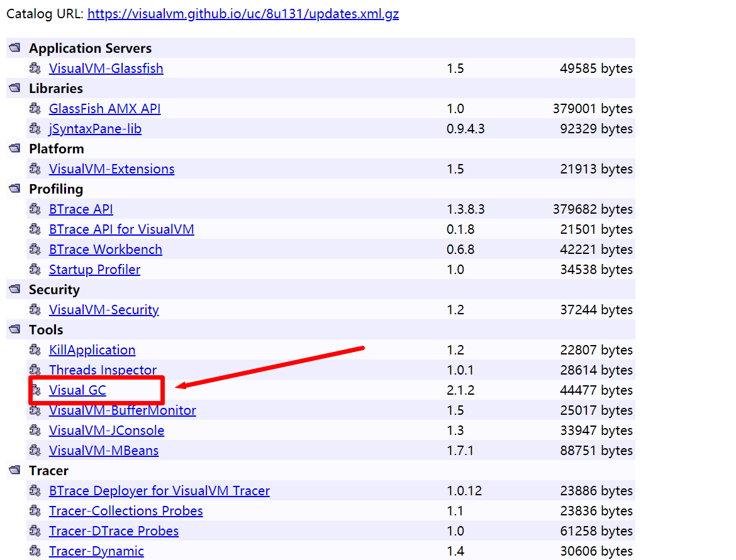Screen dimensions: 736x560
Task: Open the BTrace API for VisualVM link
Action: [121, 229]
